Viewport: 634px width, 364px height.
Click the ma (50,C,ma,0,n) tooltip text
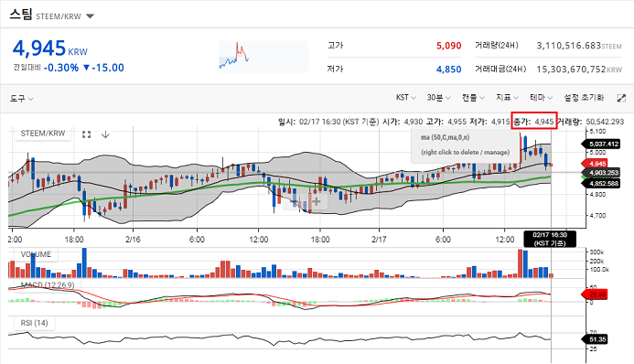(445, 137)
